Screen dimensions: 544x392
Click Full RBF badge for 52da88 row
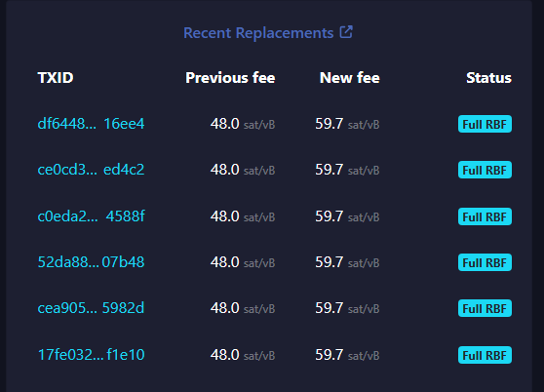click(x=485, y=262)
